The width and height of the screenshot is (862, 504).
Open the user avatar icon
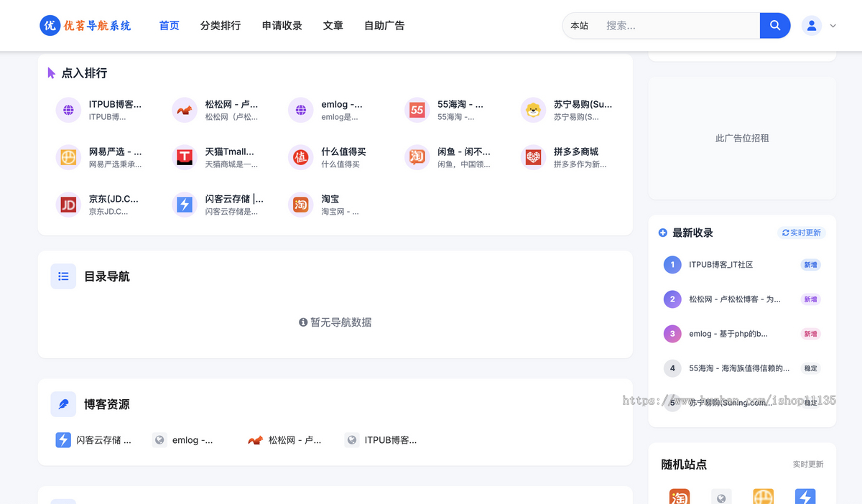coord(812,25)
